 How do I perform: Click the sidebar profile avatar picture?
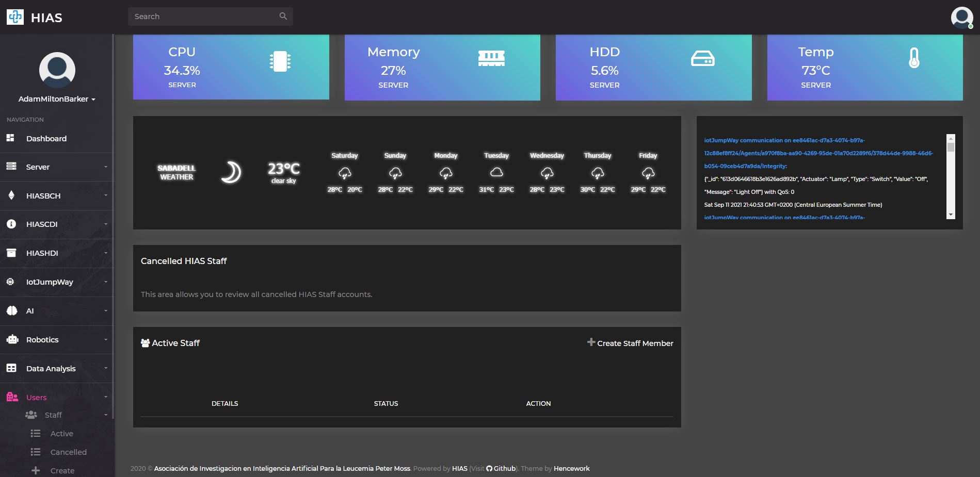coord(57,70)
